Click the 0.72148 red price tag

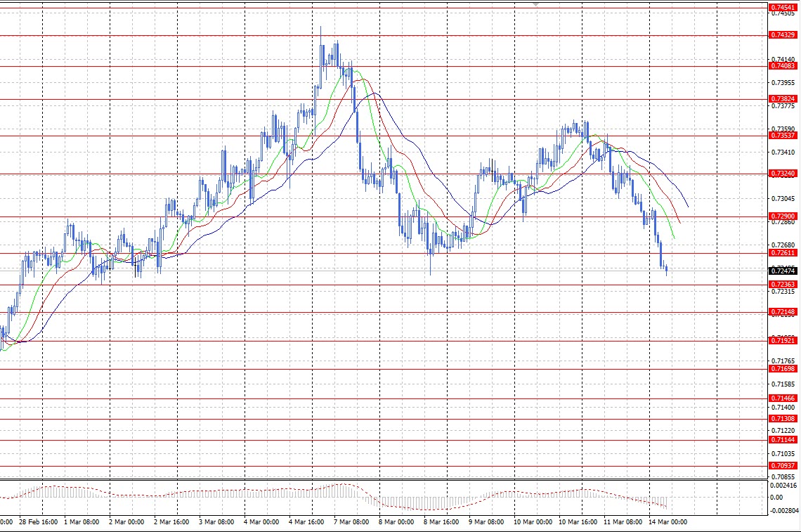pyautogui.click(x=783, y=312)
